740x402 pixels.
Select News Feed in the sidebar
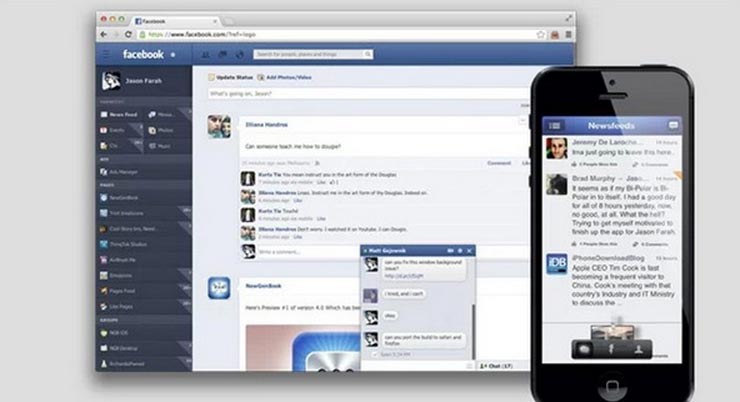coord(119,115)
